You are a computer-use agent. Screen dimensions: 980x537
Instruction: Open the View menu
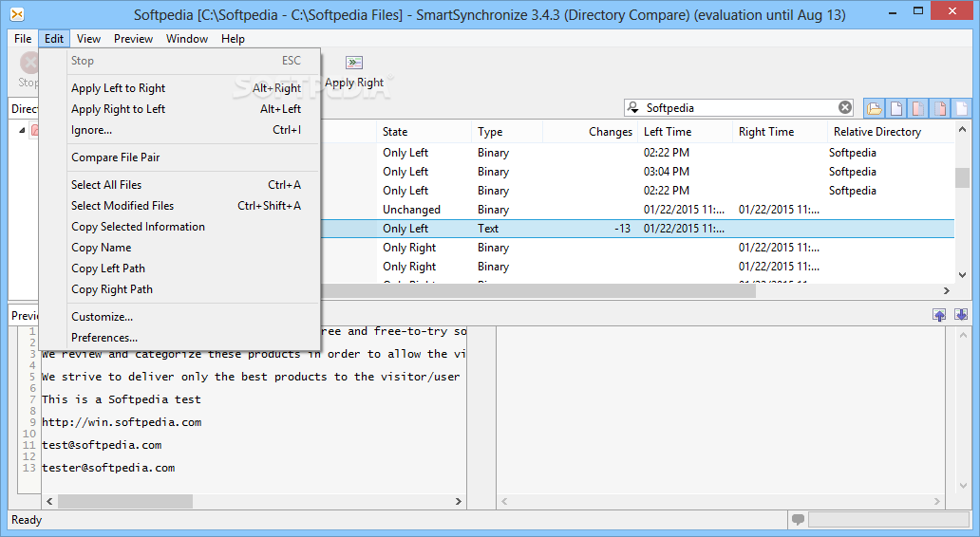coord(88,39)
